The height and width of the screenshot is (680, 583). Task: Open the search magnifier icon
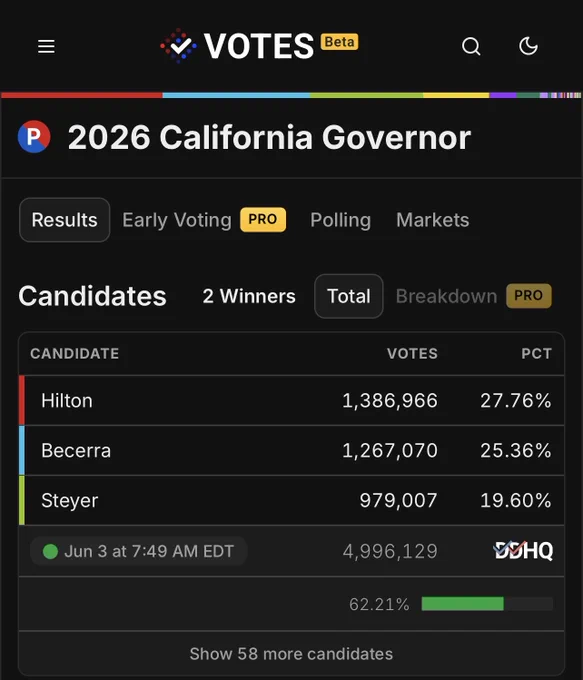coord(471,46)
